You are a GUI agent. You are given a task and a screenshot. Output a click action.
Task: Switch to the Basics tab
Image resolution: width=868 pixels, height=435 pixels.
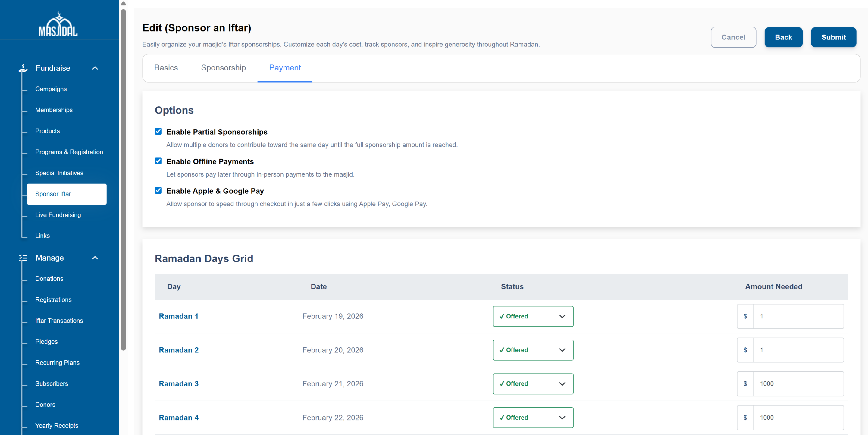click(166, 68)
